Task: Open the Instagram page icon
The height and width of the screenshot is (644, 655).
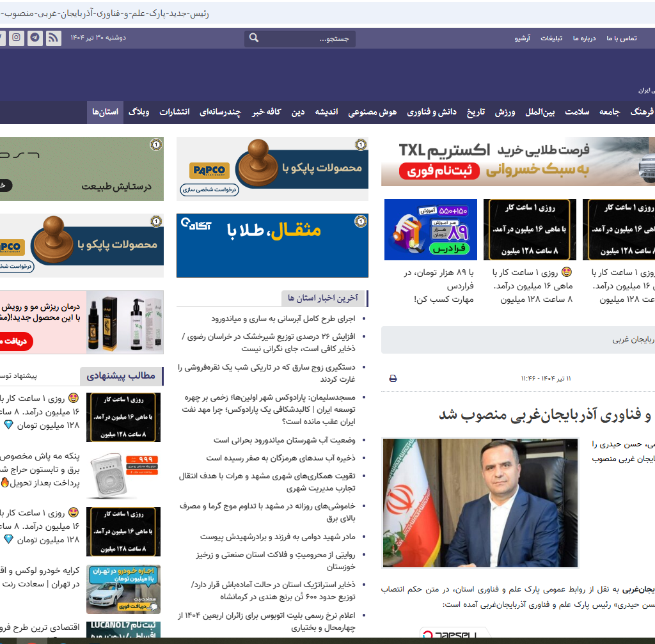Action: click(17, 38)
